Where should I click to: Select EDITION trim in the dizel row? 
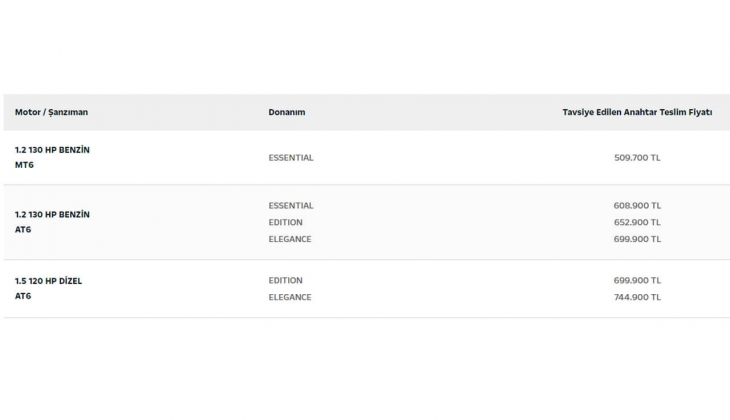286,280
